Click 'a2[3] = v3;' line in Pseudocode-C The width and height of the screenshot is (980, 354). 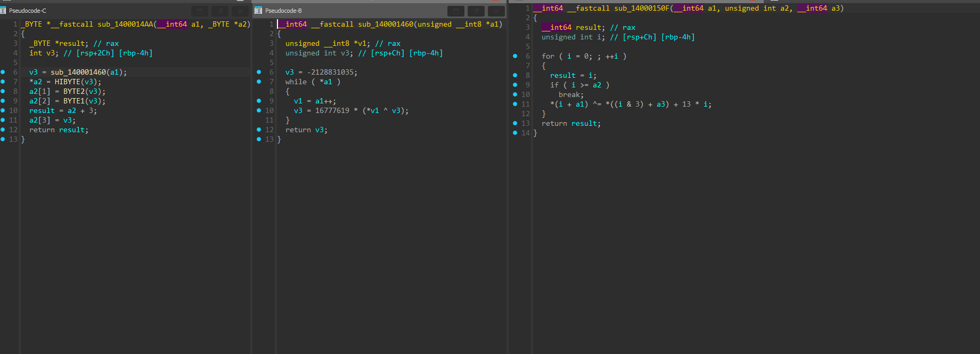pos(52,120)
